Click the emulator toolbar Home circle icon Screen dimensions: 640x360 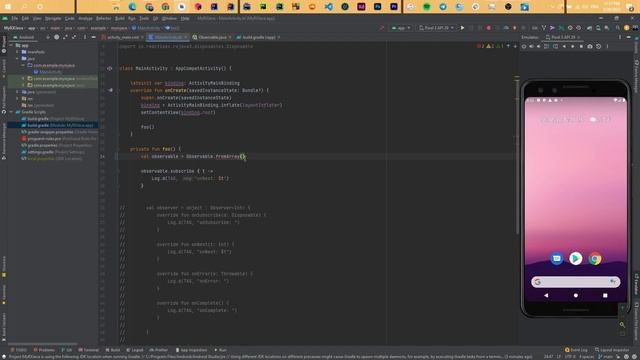[573, 47]
